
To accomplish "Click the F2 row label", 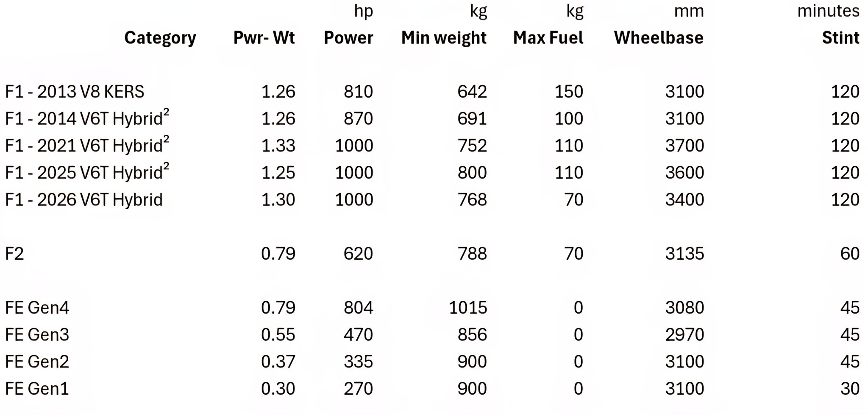I will click(14, 254).
